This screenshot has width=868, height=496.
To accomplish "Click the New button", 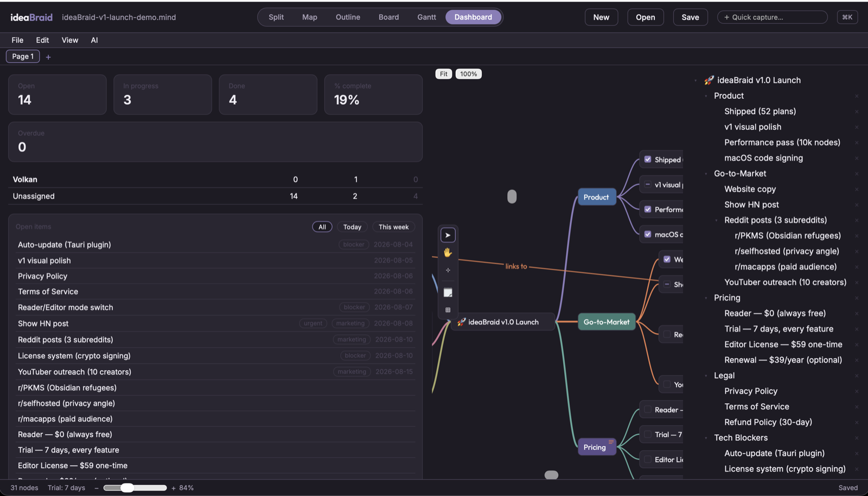I will coord(601,17).
